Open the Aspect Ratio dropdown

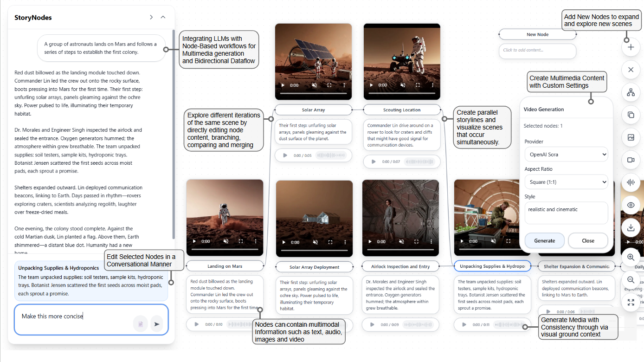[x=566, y=182]
